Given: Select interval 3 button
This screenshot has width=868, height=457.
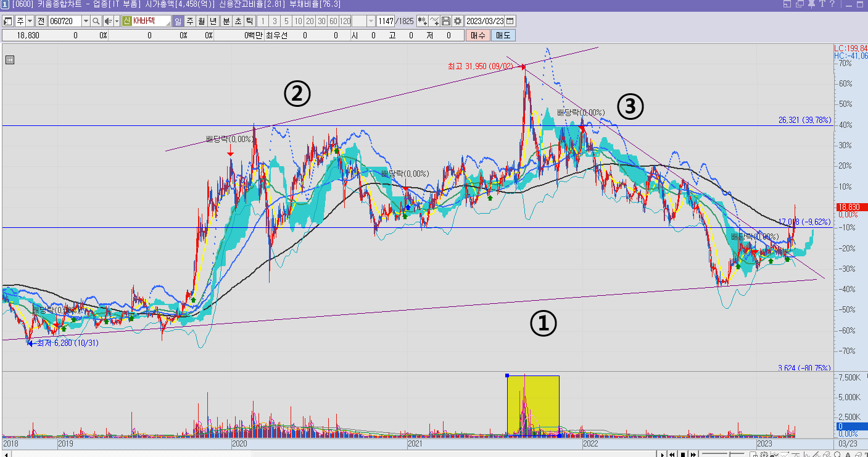Looking at the screenshot, I should [x=275, y=21].
